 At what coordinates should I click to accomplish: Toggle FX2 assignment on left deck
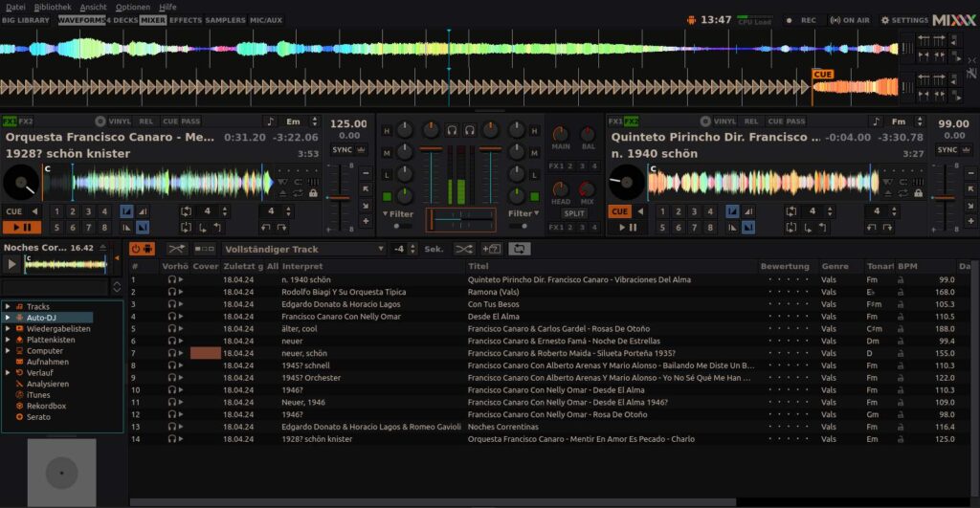[26, 121]
